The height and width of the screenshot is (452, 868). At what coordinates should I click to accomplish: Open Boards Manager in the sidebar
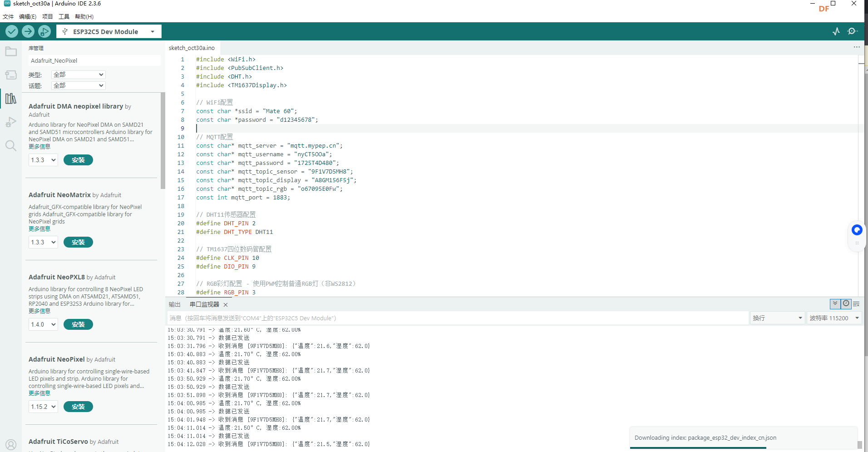click(11, 75)
